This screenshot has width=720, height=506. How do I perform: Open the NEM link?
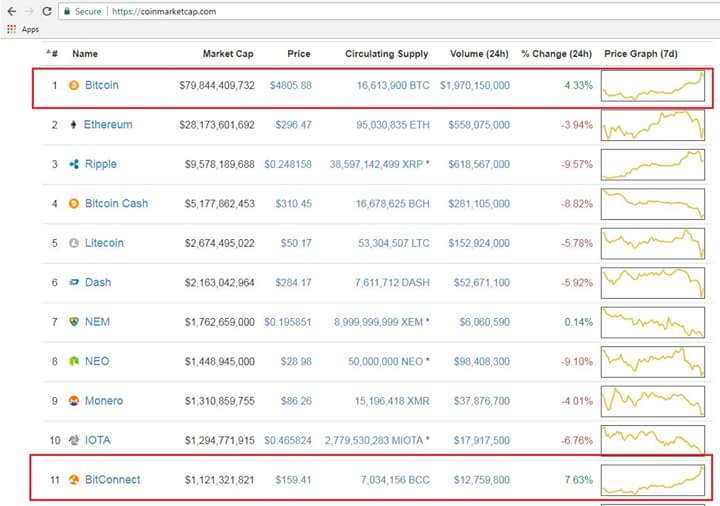[x=97, y=322]
